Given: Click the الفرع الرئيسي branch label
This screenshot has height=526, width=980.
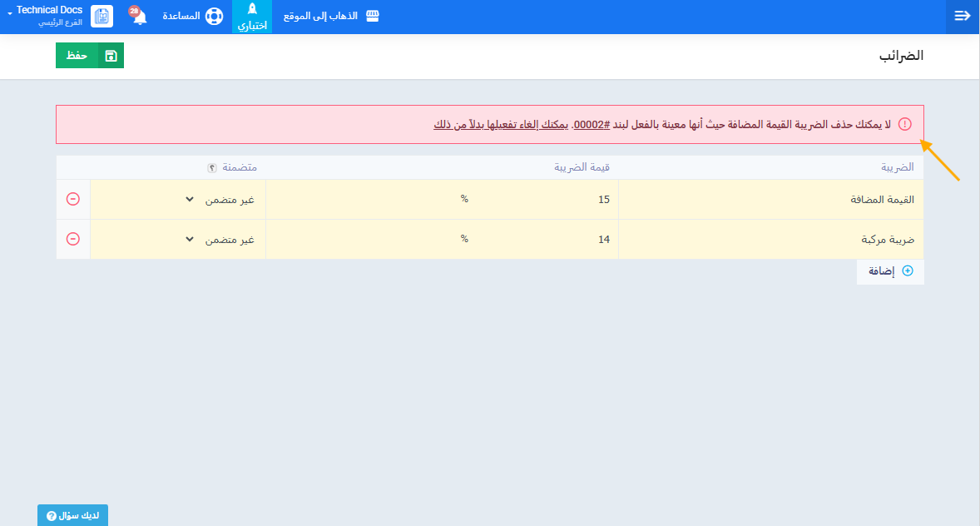Looking at the screenshot, I should (x=60, y=22).
